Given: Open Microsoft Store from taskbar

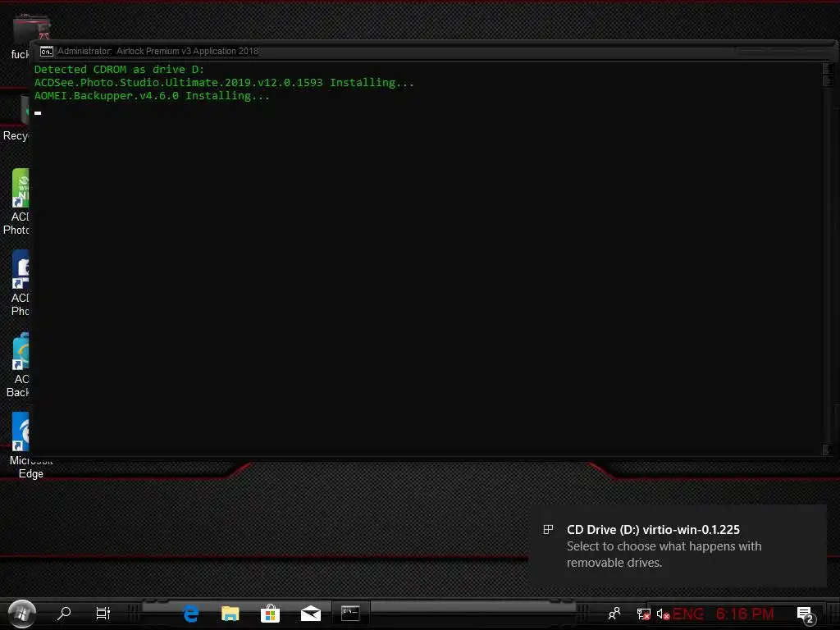Looking at the screenshot, I should point(270,614).
